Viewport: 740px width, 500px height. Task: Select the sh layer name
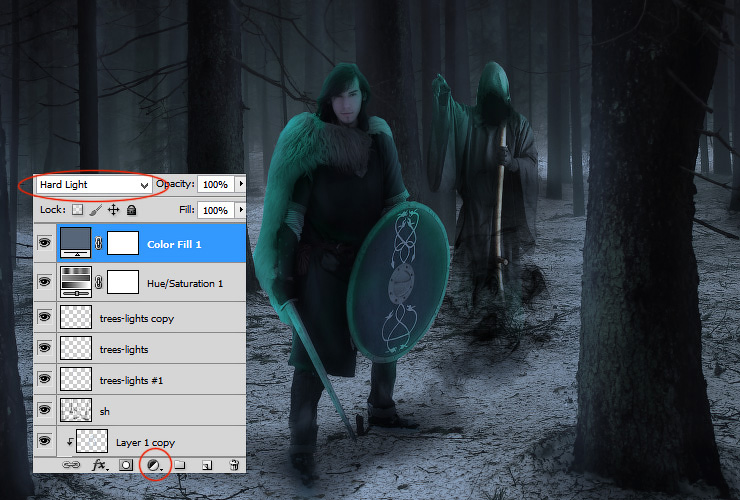point(105,412)
